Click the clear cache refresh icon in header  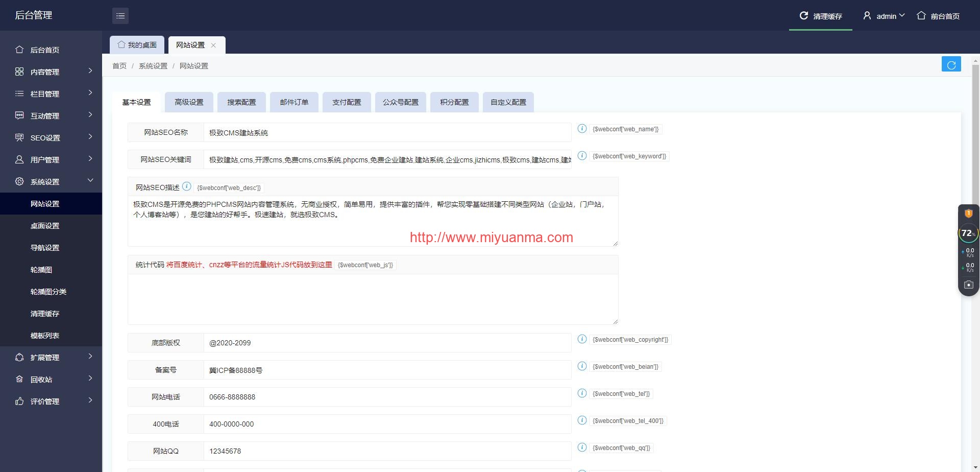click(803, 16)
